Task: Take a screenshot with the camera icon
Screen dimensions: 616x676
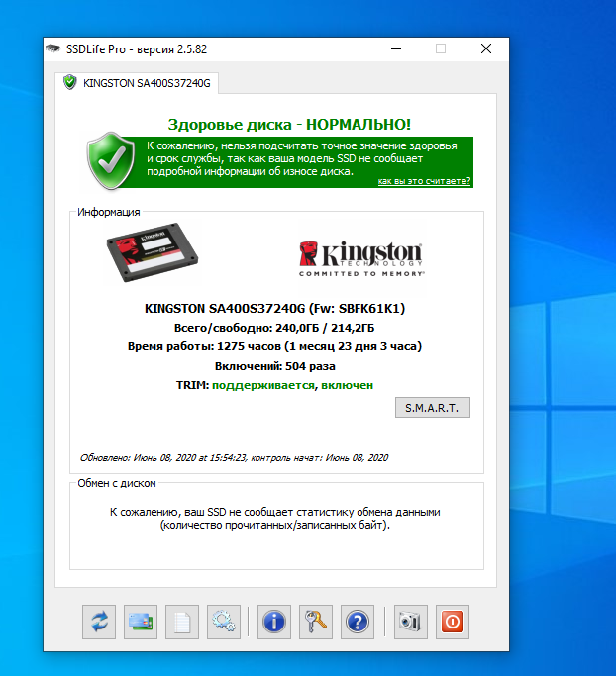Action: 411,622
